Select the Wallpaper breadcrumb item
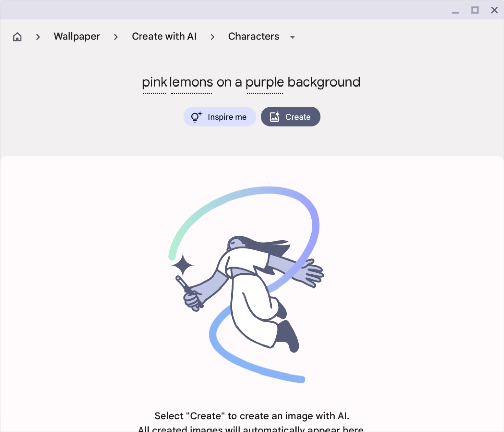The width and height of the screenshot is (504, 432). pos(76,36)
